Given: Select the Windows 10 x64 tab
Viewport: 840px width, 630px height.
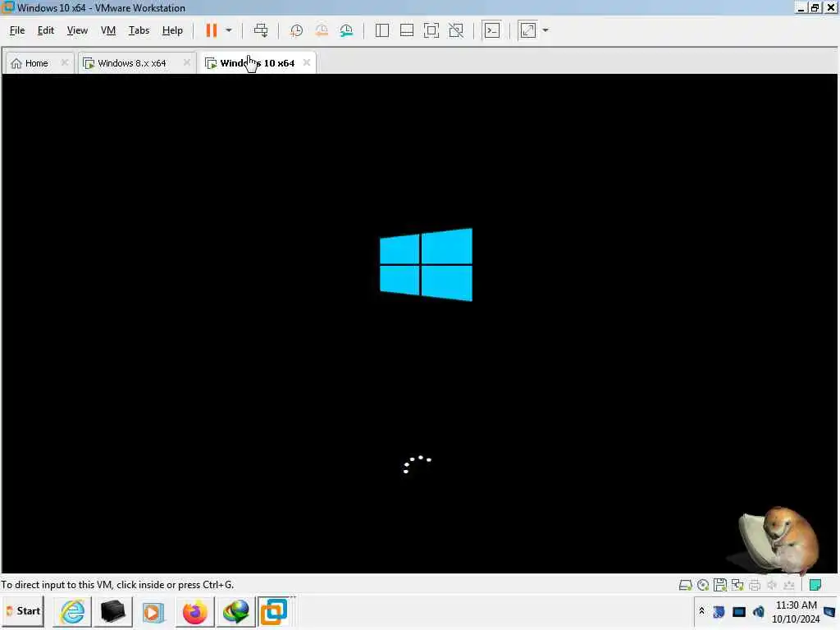Looking at the screenshot, I should 257,63.
